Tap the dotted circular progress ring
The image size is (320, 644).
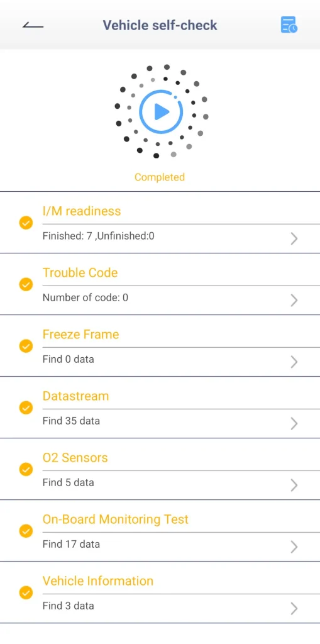(x=161, y=111)
